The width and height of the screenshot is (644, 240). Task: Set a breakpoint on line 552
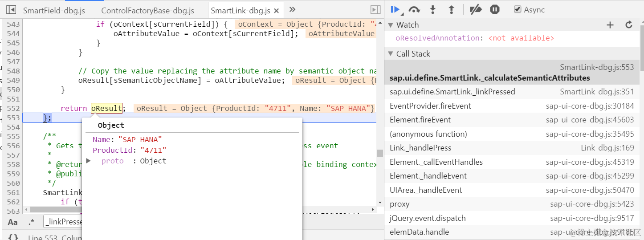[x=13, y=108]
